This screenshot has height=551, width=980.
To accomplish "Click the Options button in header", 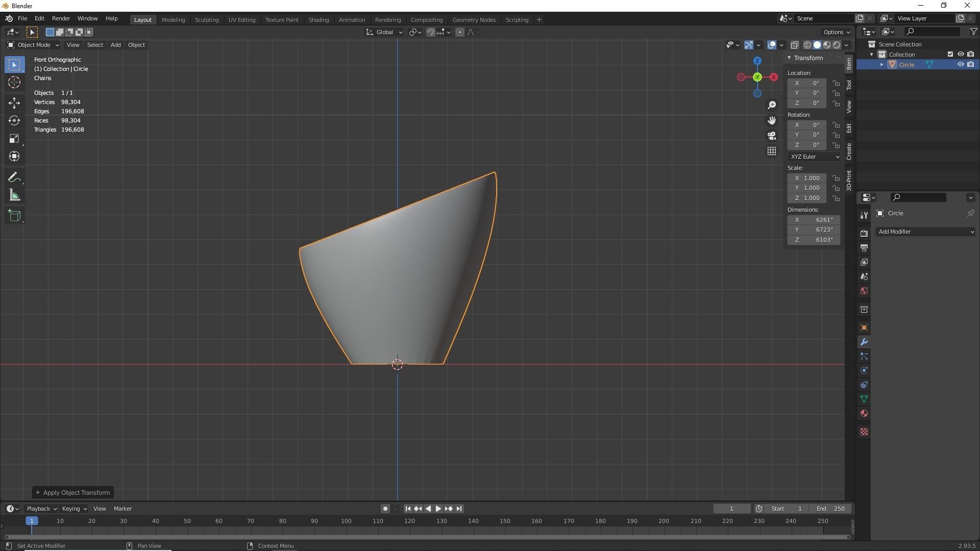I will pos(837,32).
